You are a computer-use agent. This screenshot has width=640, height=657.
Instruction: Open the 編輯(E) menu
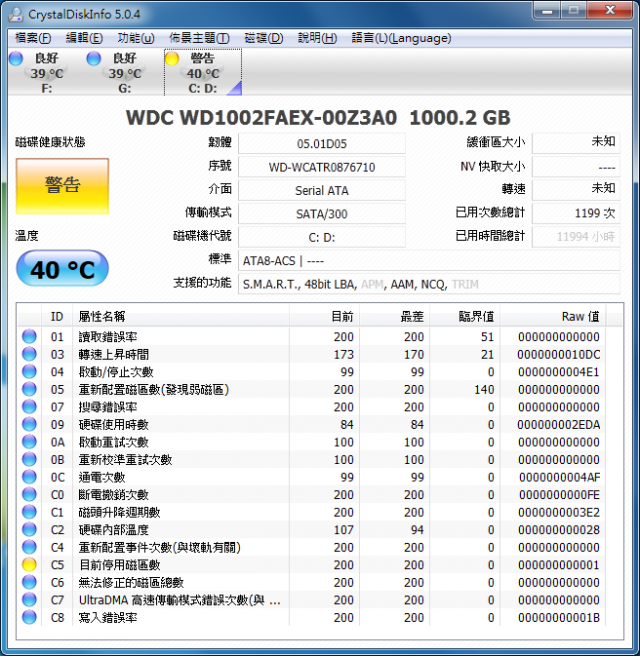[84, 38]
